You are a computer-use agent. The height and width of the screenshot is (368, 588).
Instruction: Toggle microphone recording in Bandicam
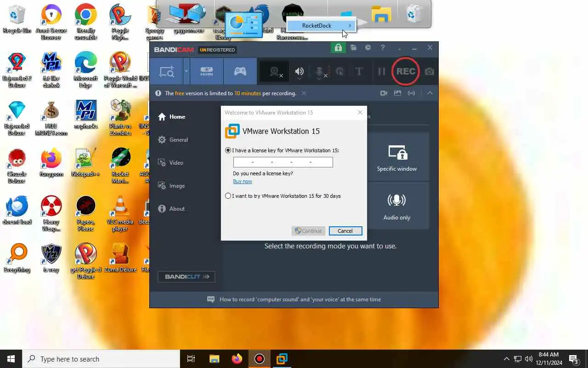[x=320, y=72]
